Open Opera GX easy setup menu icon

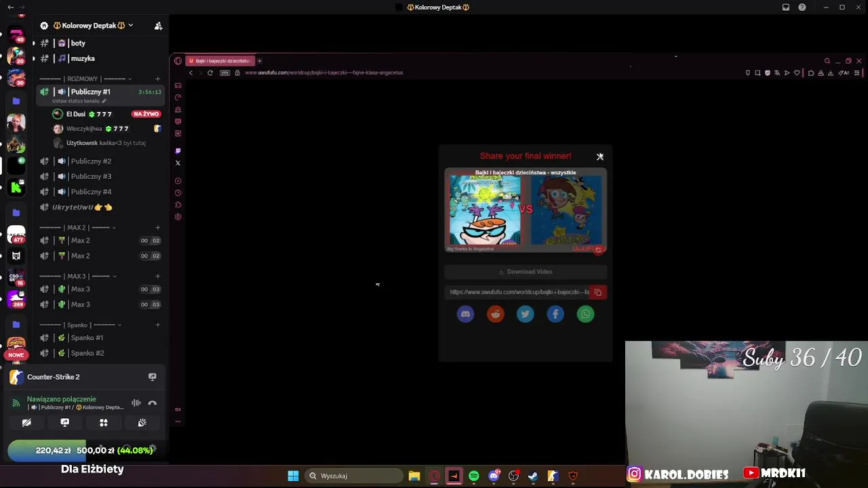tap(857, 73)
